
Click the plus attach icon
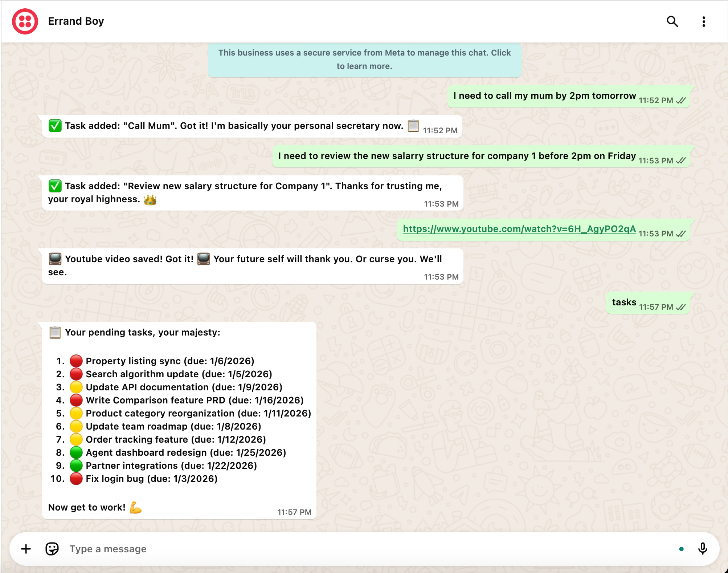tap(26, 549)
